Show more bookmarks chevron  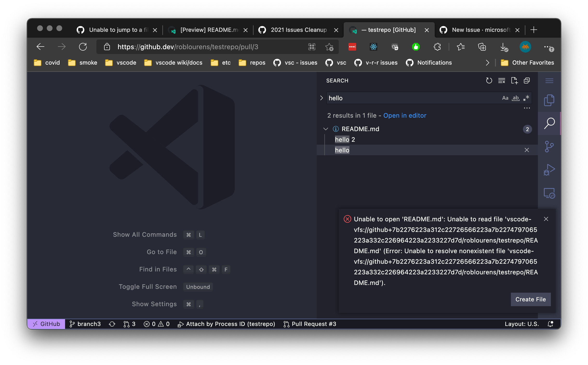(x=487, y=63)
